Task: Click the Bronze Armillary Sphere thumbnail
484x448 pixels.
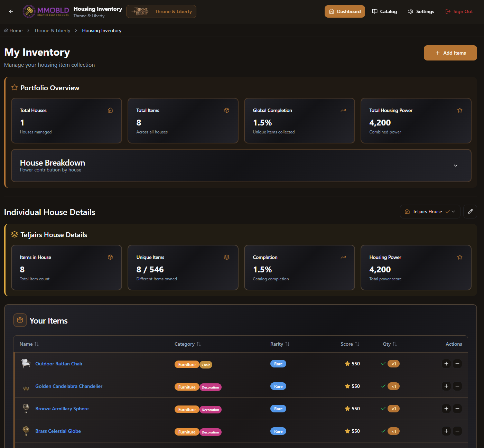Action: (26, 409)
